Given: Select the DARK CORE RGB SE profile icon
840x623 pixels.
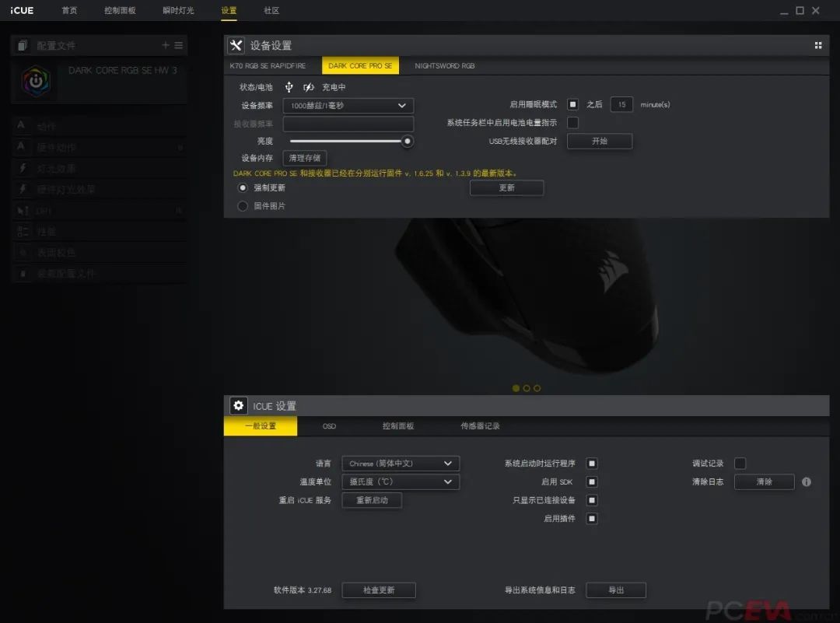Looking at the screenshot, I should 36,81.
